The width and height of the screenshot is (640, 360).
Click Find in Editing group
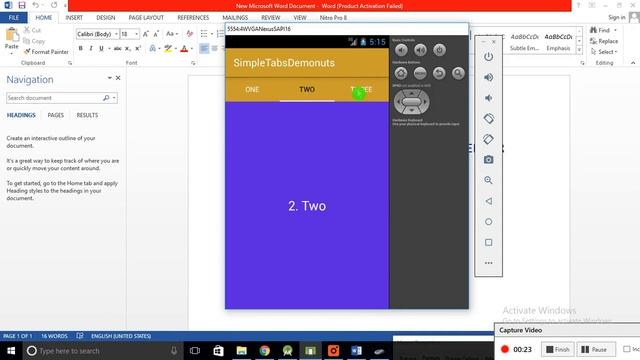click(600, 30)
